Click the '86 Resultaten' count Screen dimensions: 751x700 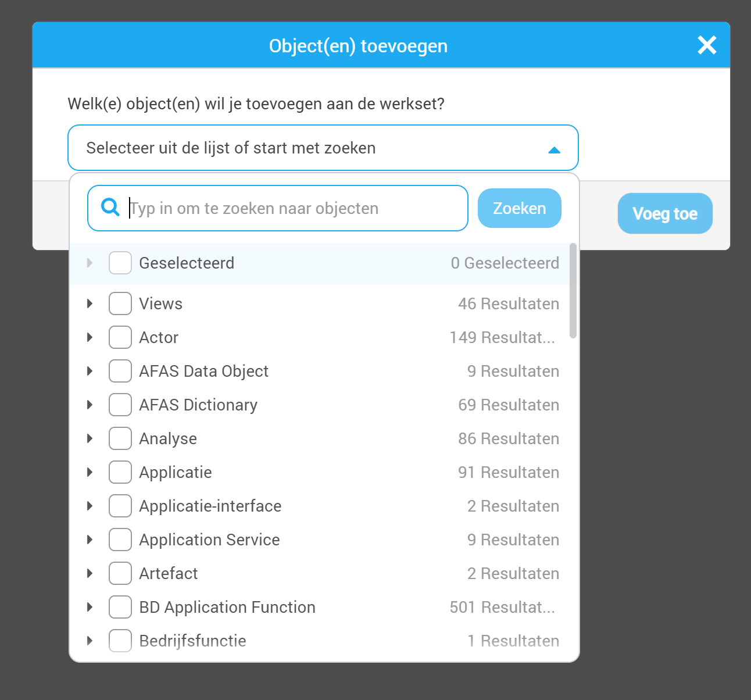(x=509, y=438)
